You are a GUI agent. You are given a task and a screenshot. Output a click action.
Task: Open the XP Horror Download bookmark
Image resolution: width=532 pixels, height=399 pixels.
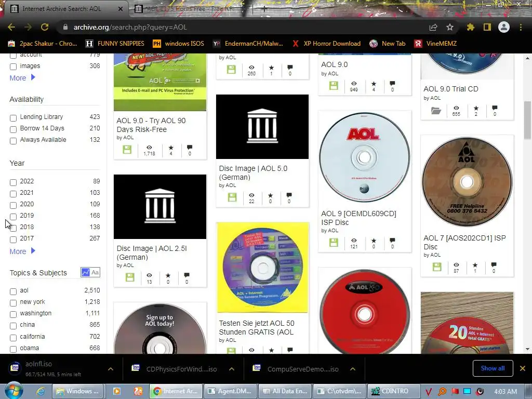(326, 44)
